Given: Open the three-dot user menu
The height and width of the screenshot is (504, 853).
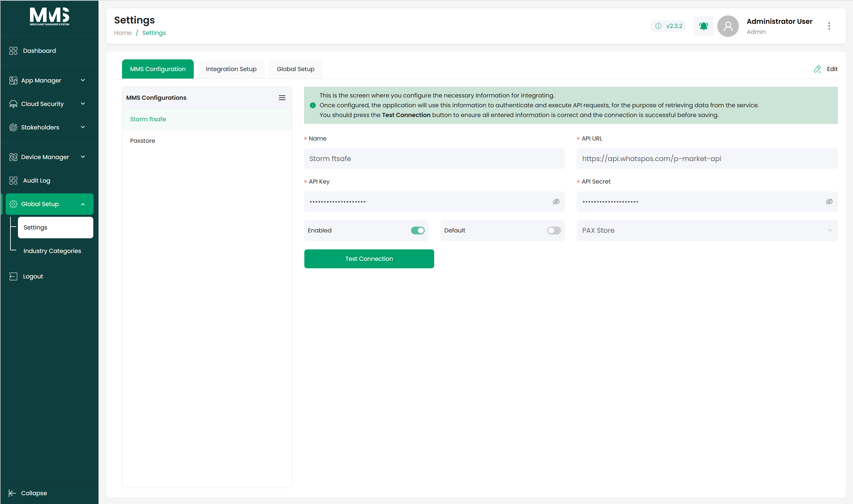Looking at the screenshot, I should click(x=829, y=26).
